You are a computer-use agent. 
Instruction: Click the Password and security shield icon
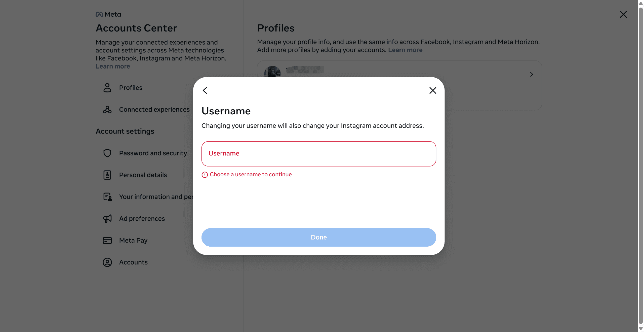107,153
